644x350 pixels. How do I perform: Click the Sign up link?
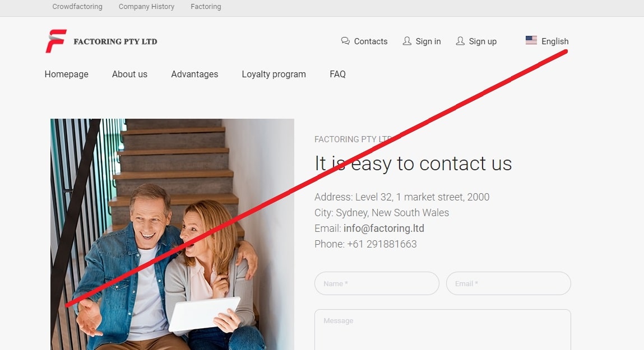point(483,41)
